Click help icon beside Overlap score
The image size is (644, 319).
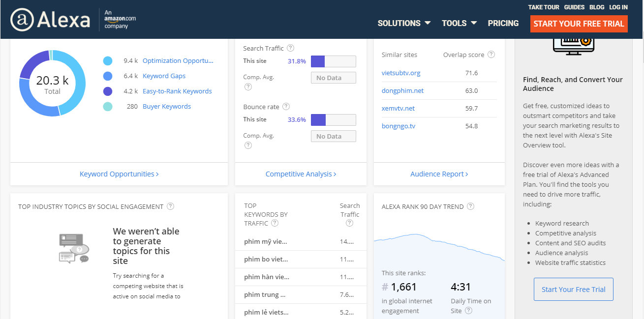[x=491, y=55]
